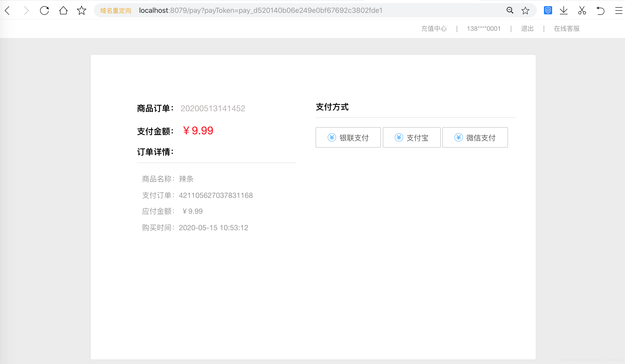The width and height of the screenshot is (625, 364).
Task: Open the 充值中心 link
Action: pos(434,28)
